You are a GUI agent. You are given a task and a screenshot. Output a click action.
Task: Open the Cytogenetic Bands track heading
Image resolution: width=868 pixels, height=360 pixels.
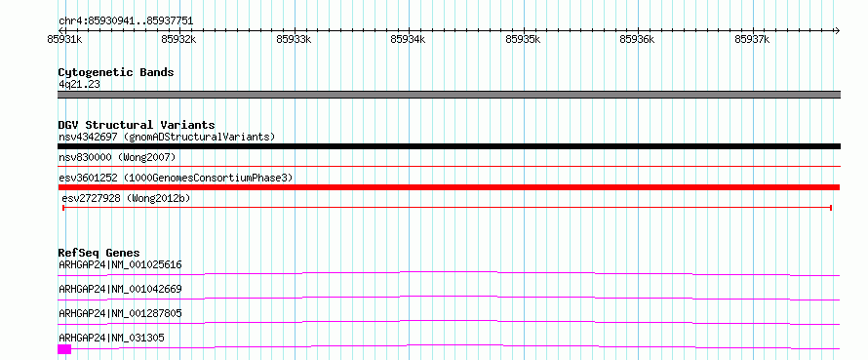(x=116, y=72)
